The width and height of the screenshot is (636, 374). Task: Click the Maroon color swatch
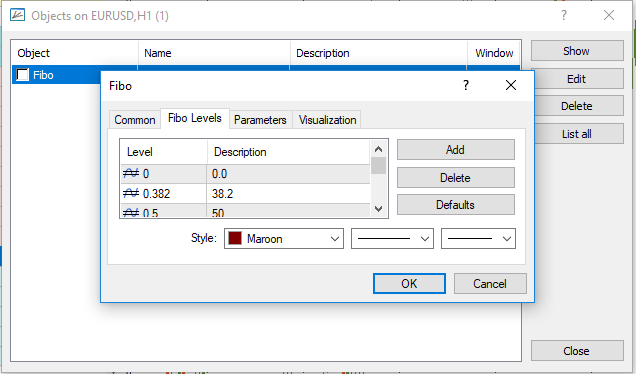pos(235,239)
